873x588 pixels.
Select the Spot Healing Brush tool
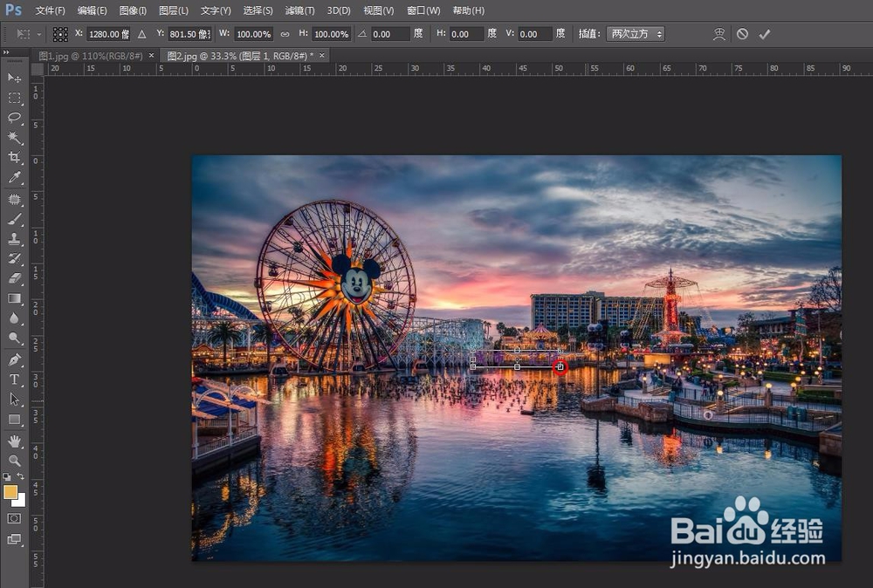point(15,199)
